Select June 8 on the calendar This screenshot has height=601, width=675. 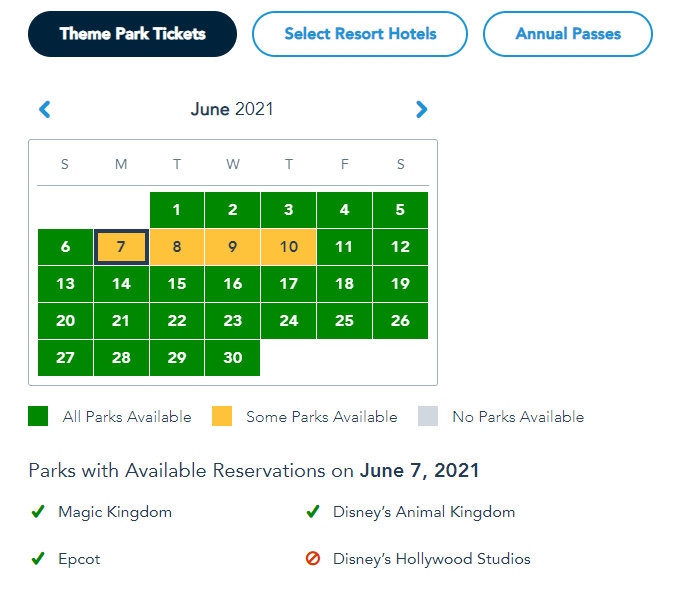pyautogui.click(x=177, y=247)
